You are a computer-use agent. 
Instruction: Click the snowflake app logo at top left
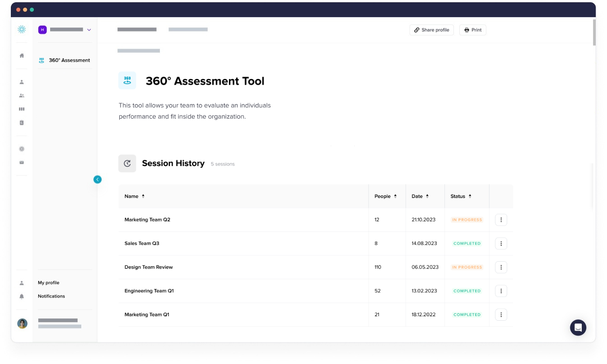[21, 29]
